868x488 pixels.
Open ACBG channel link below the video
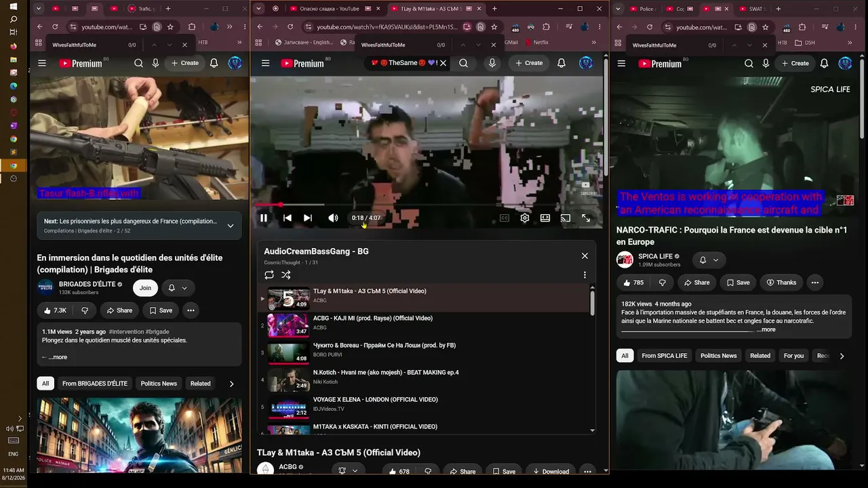click(x=288, y=467)
